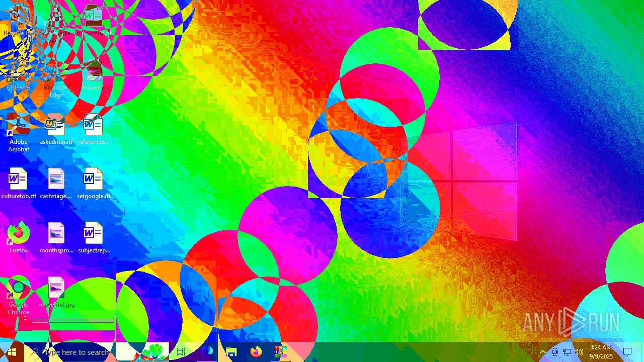Select the references... Word document icon
Image resolution: width=644 pixels, height=362 pixels.
pyautogui.click(x=94, y=130)
